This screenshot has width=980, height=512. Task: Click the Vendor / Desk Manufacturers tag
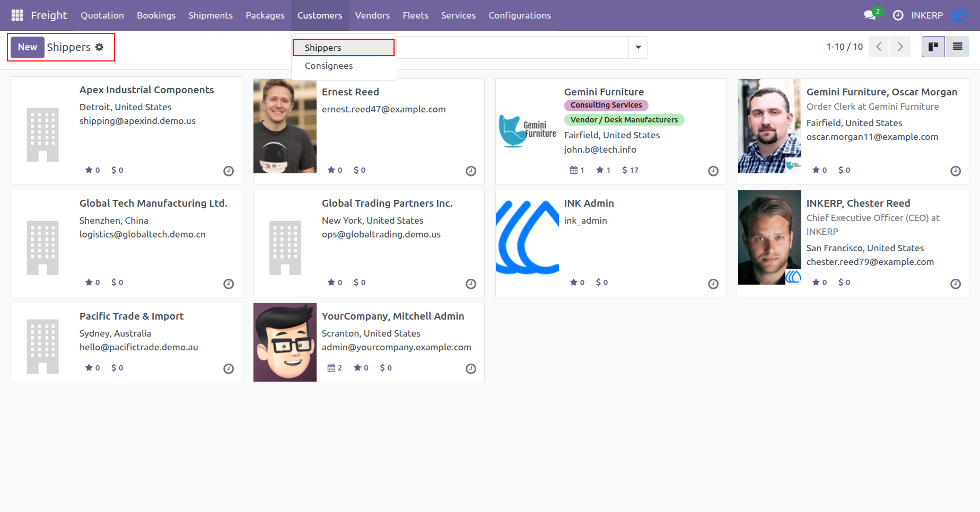pyautogui.click(x=624, y=120)
